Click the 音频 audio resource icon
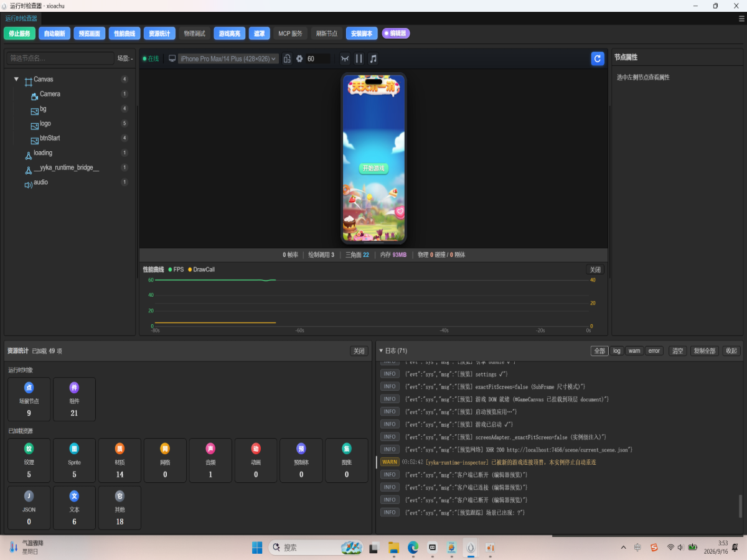 210,449
